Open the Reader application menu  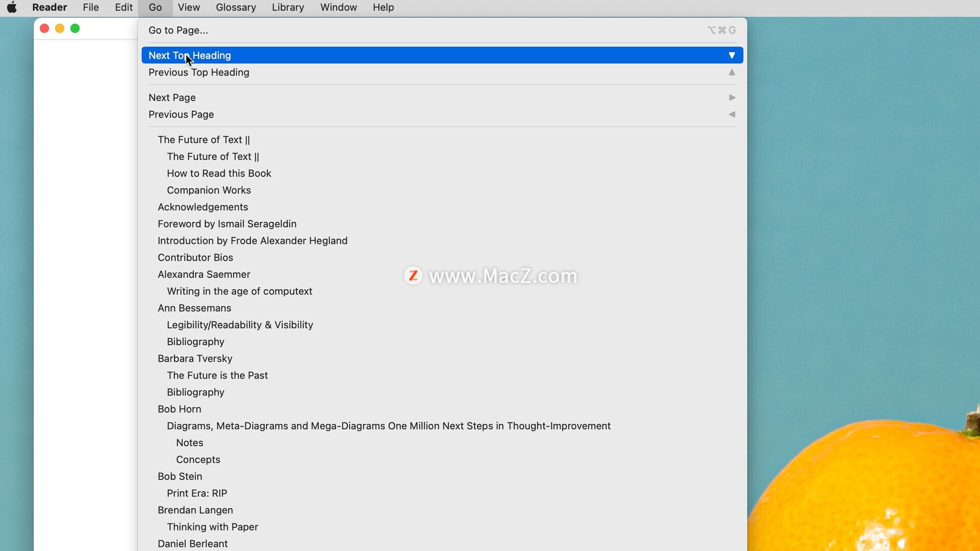click(x=50, y=8)
